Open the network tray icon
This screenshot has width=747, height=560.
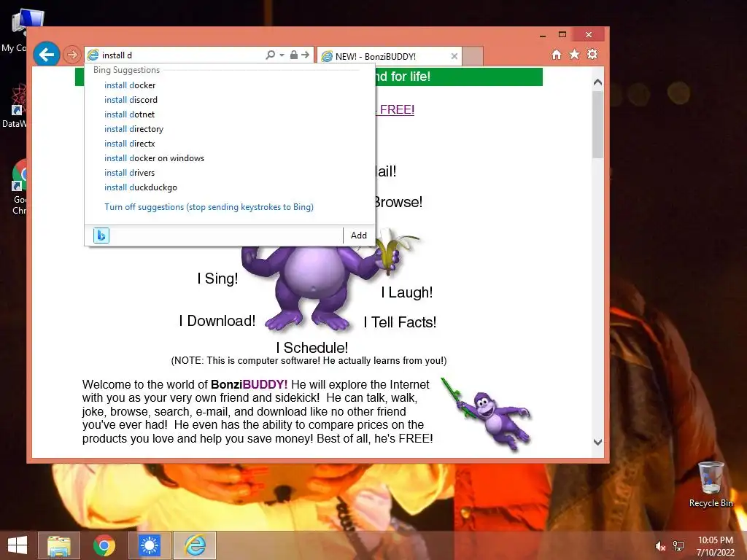[x=678, y=546]
